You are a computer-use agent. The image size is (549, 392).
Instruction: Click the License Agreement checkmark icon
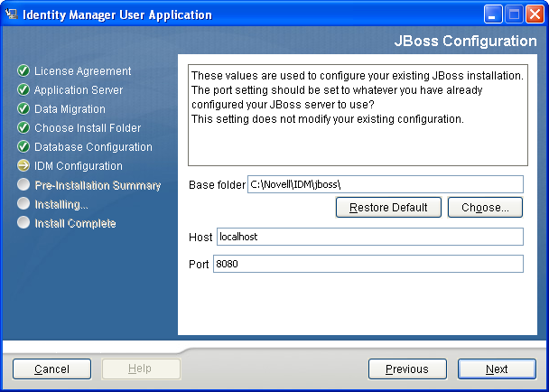pos(23,70)
